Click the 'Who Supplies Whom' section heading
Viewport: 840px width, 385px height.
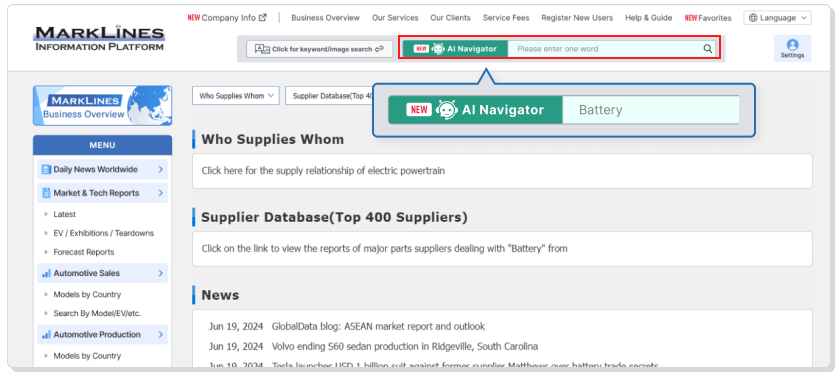[273, 139]
